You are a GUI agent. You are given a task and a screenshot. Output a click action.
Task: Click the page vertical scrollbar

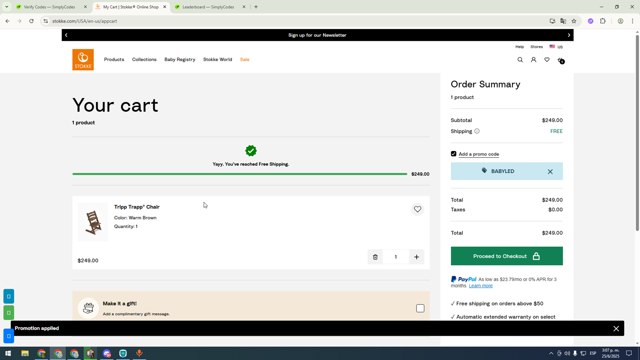click(637, 133)
